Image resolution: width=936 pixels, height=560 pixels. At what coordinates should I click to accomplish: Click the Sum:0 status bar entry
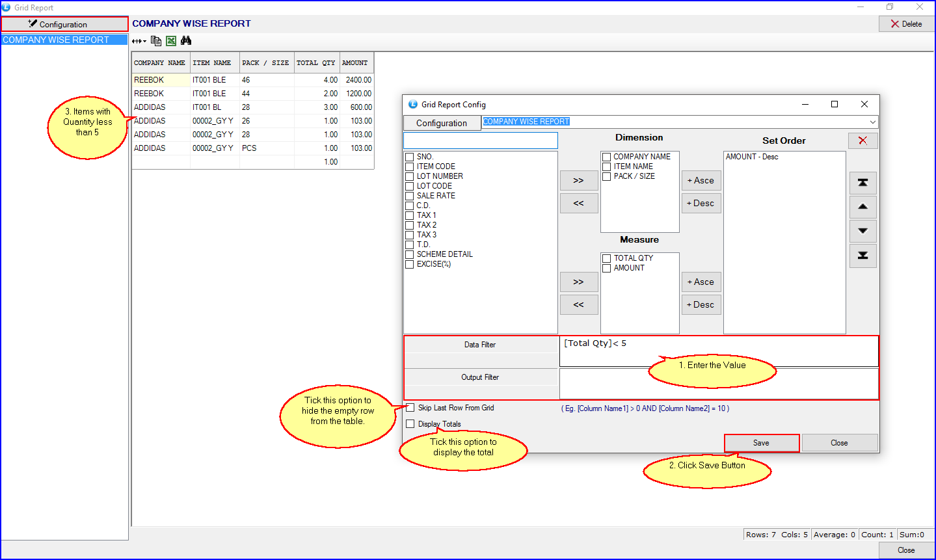pyautogui.click(x=912, y=535)
